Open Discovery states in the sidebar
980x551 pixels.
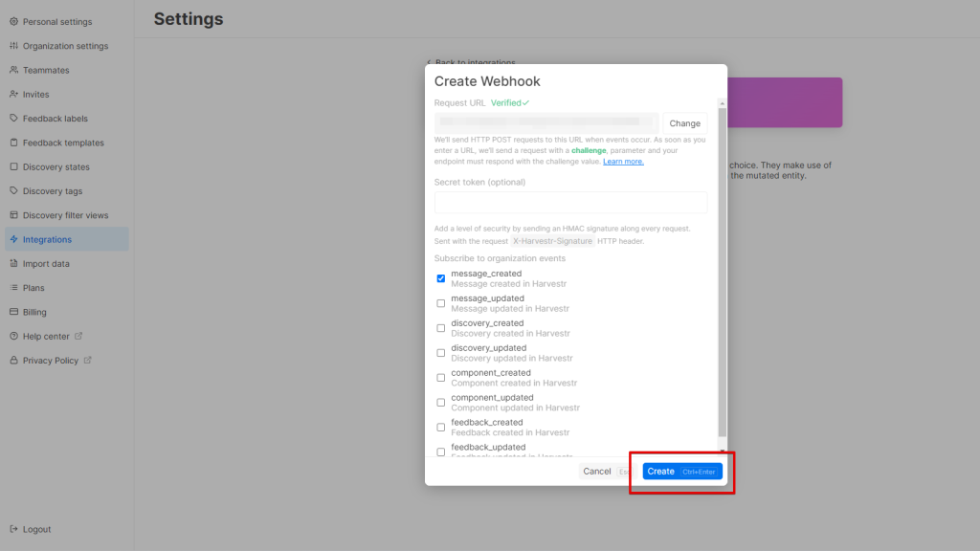click(56, 166)
